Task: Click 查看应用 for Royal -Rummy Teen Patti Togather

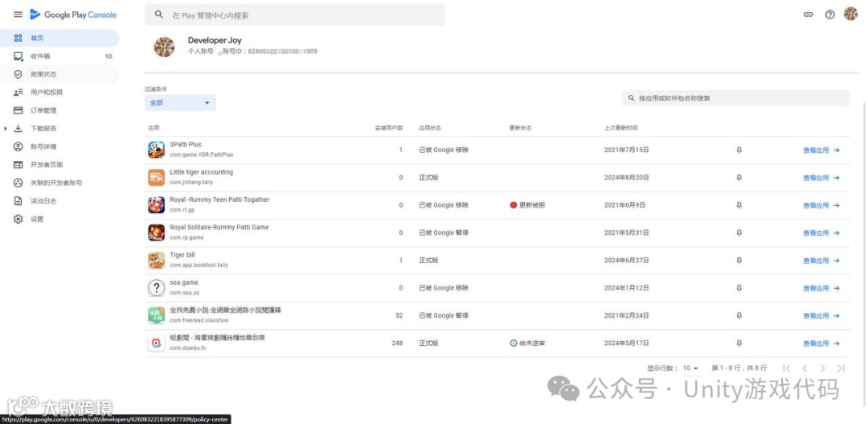Action: [821, 205]
